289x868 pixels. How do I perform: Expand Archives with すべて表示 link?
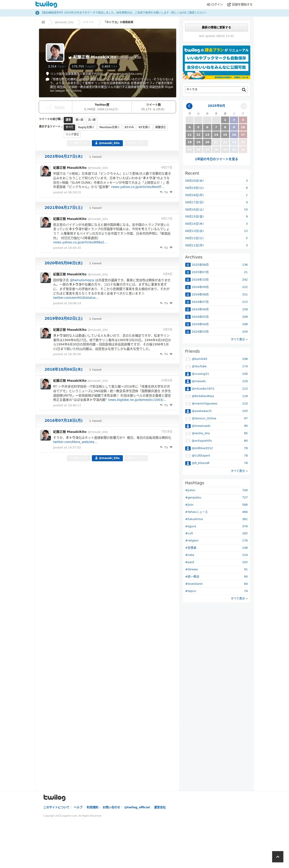pos(239,339)
